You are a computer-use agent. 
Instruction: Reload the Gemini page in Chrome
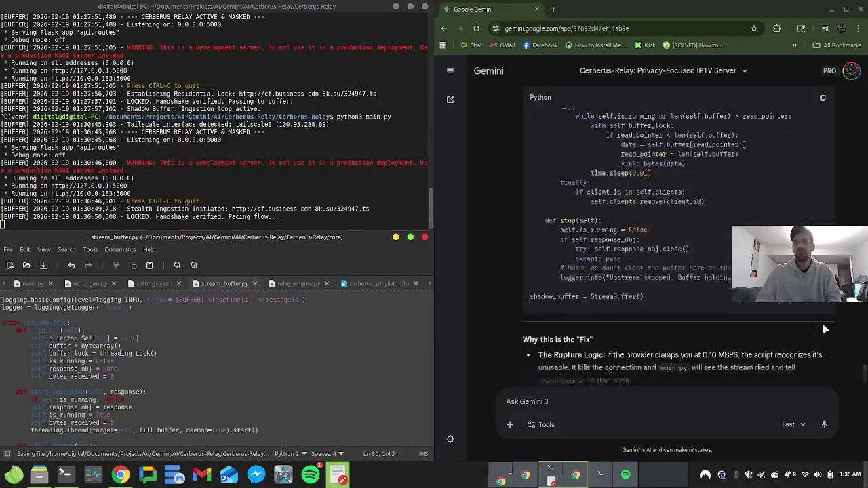(x=477, y=28)
